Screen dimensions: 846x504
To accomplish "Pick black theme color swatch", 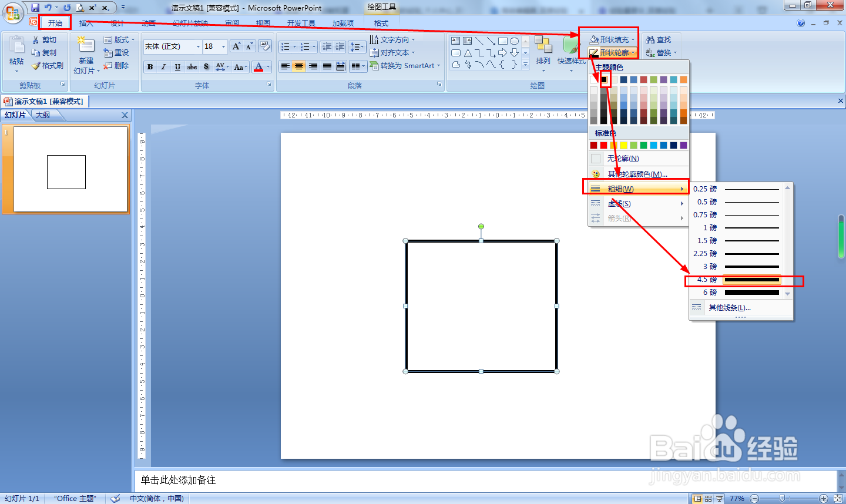I will click(603, 79).
